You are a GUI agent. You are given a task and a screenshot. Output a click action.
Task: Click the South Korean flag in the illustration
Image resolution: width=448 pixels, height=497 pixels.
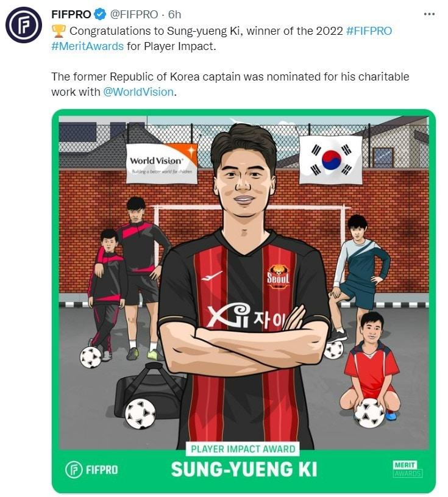pyautogui.click(x=331, y=160)
